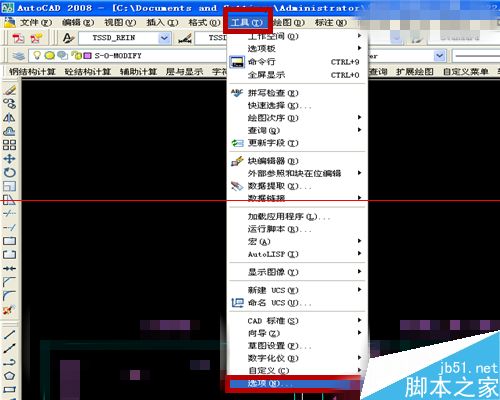500x400 pixels.
Task: Choose 命名 UCS(U)... menu item
Action: [297, 303]
